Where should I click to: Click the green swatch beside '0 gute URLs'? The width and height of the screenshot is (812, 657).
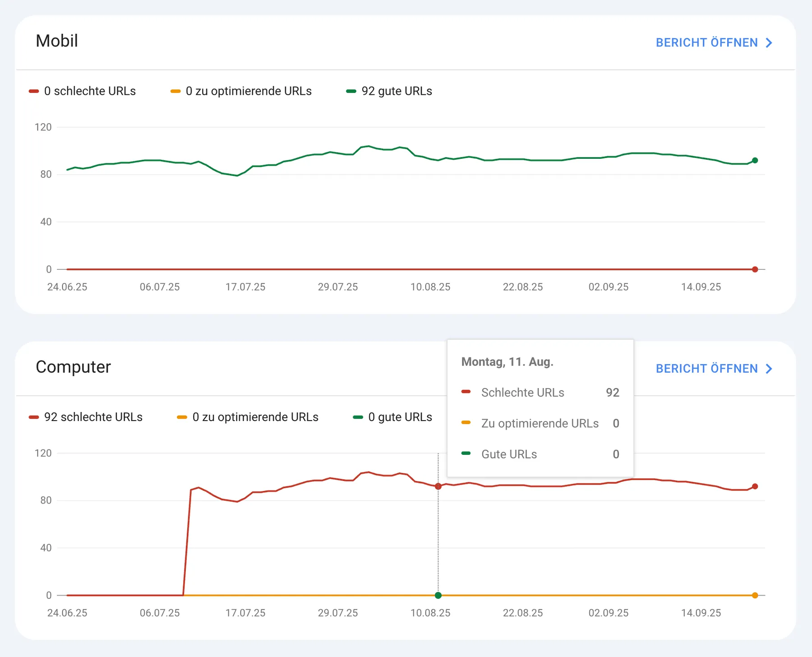pyautogui.click(x=358, y=417)
